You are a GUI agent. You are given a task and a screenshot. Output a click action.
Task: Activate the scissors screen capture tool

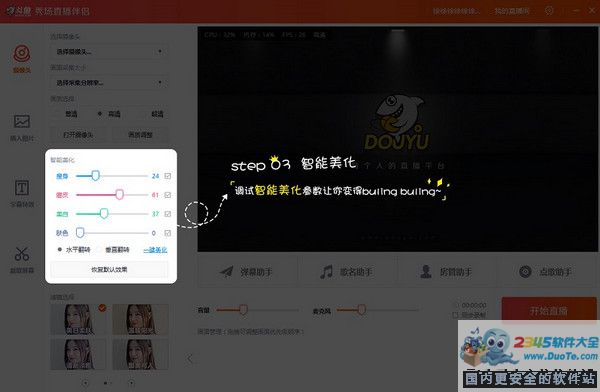coord(22,254)
